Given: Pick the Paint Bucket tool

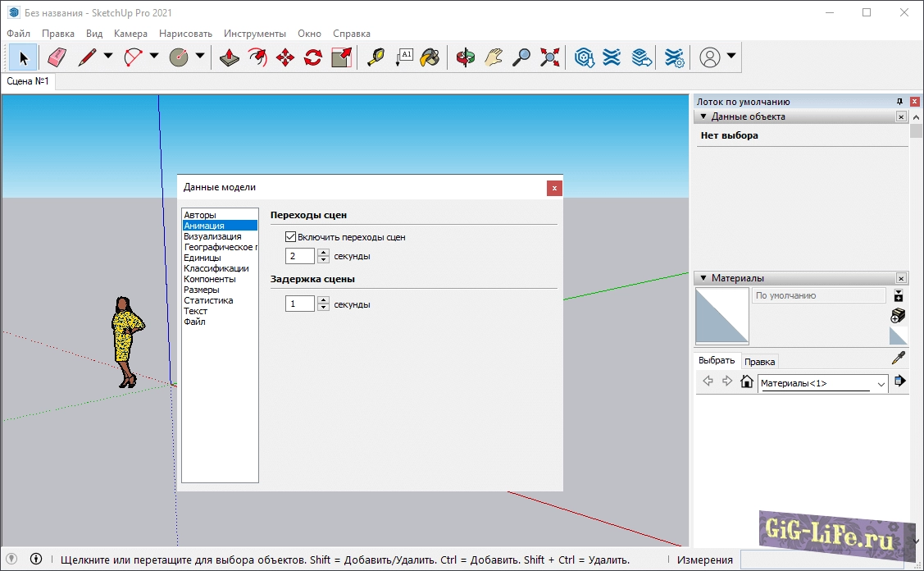Looking at the screenshot, I should (x=430, y=57).
